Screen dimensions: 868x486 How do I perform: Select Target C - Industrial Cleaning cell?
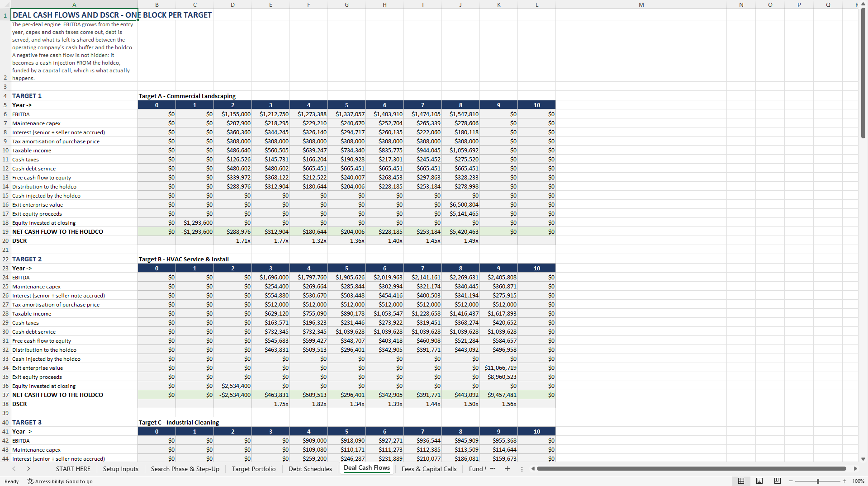179,422
